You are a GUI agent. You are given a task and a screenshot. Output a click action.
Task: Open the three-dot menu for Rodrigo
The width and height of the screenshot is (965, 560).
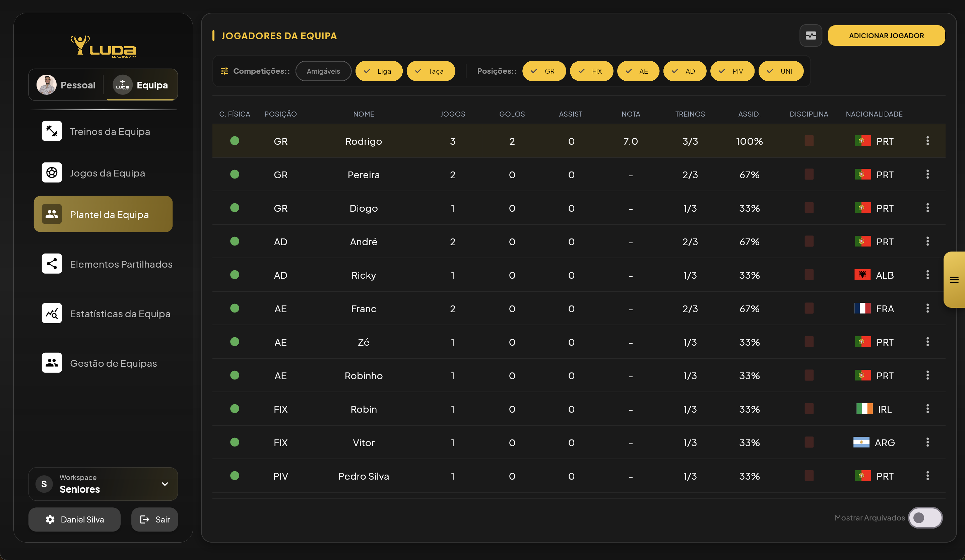(927, 141)
